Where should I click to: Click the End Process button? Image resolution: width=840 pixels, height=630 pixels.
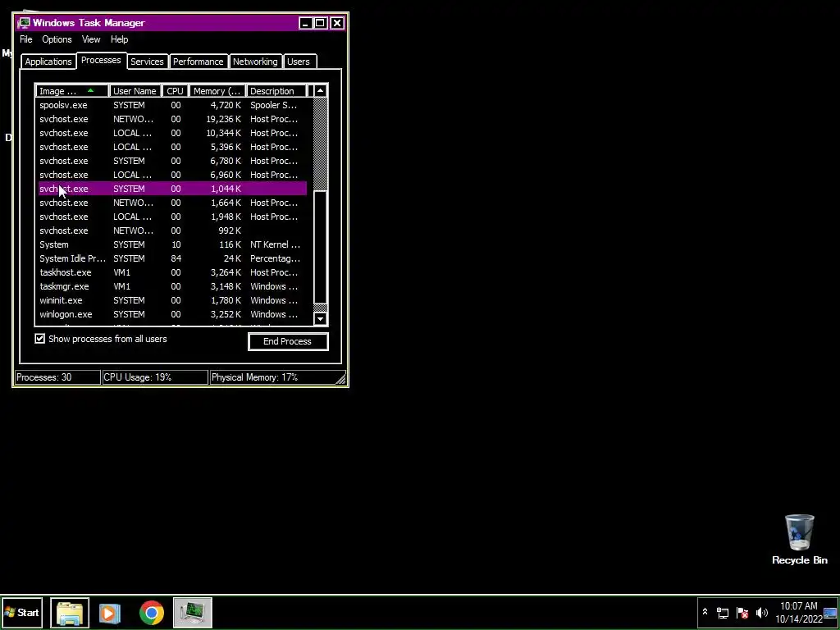coord(288,341)
